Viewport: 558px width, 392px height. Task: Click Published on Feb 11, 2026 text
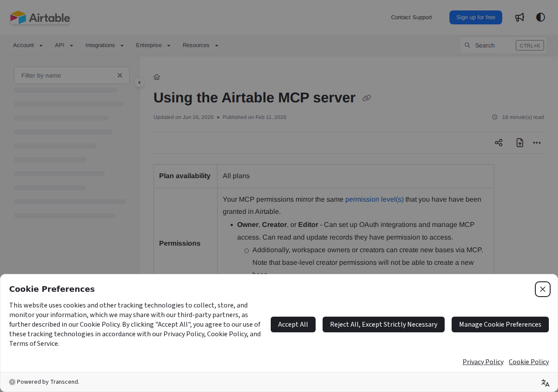click(255, 117)
